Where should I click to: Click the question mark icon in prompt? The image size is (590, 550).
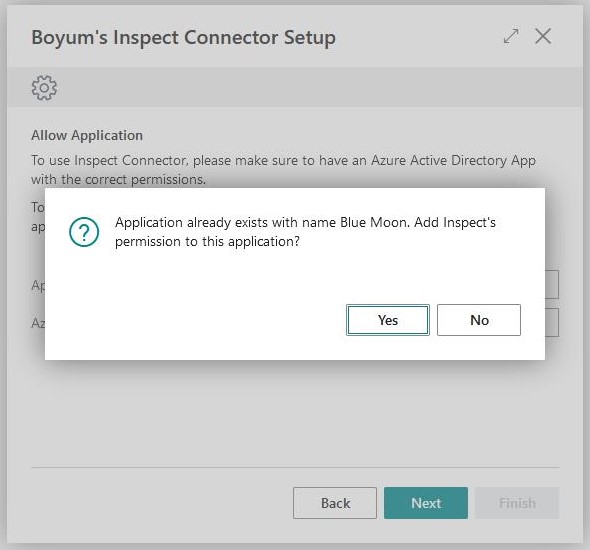click(x=84, y=232)
